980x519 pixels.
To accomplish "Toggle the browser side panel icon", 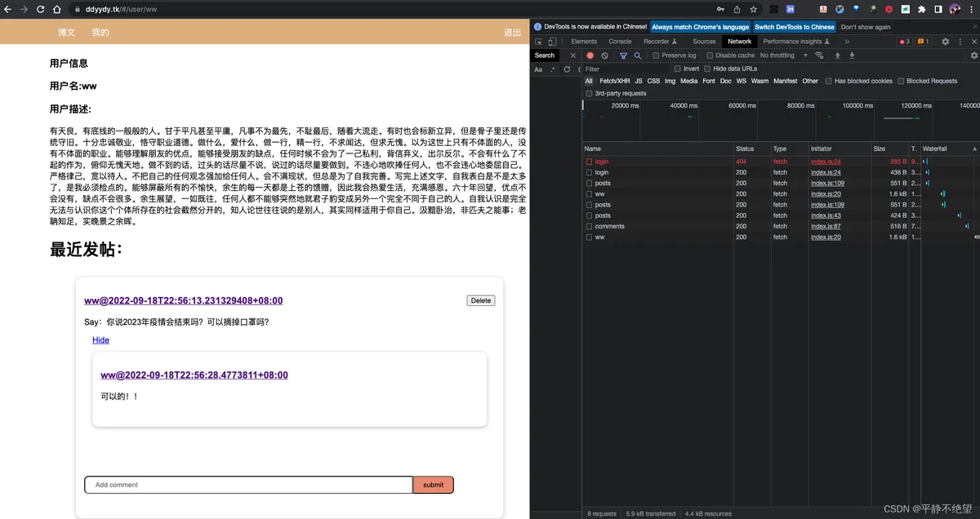I will point(938,9).
